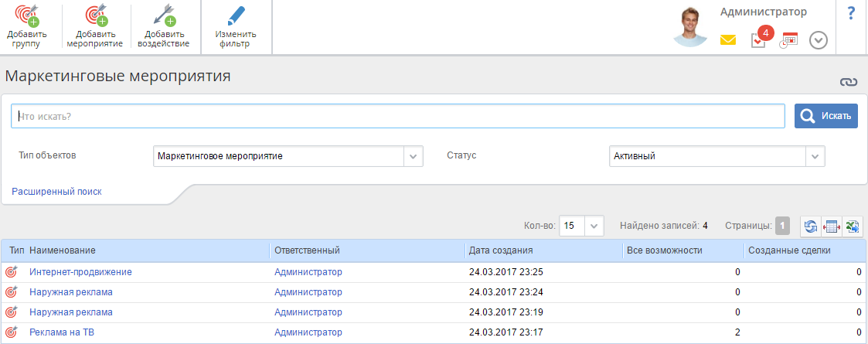Open the Тип объектов dropdown

click(288, 156)
